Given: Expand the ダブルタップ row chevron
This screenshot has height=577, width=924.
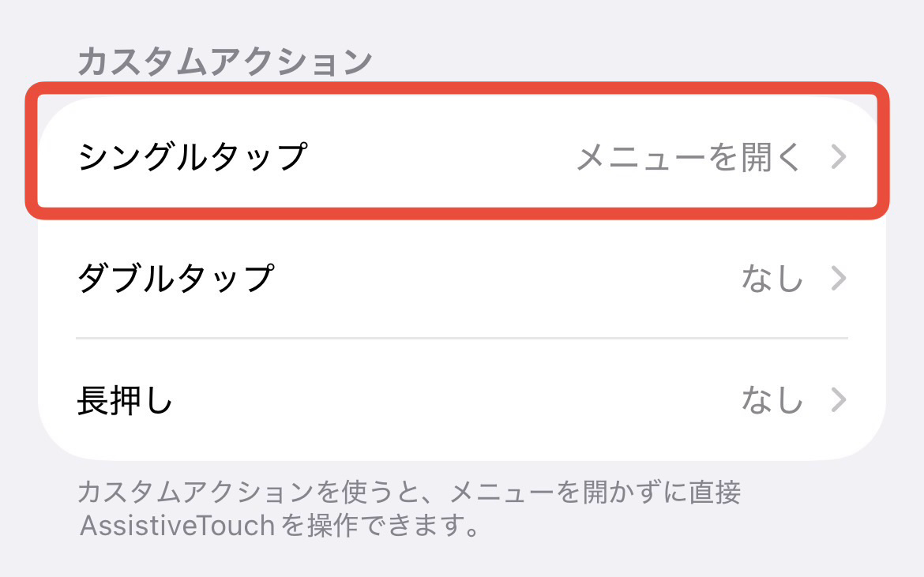Looking at the screenshot, I should point(839,279).
